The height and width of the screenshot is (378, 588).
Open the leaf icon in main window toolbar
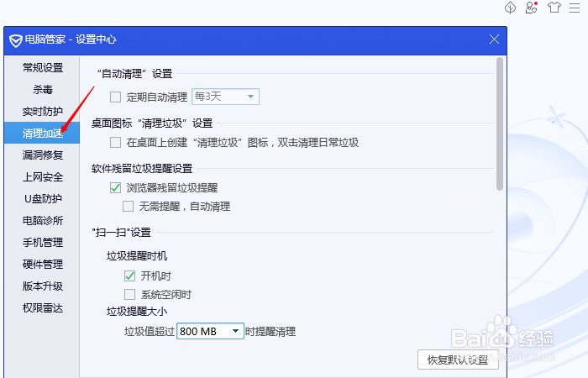pos(510,8)
